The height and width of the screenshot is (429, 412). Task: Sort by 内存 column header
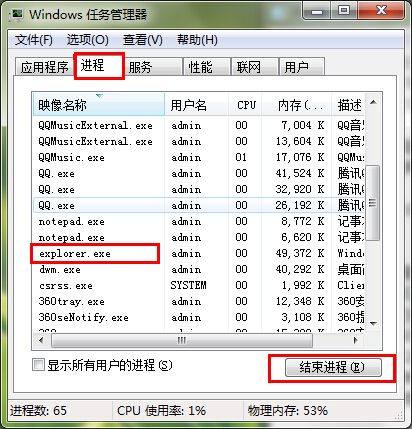tap(297, 105)
